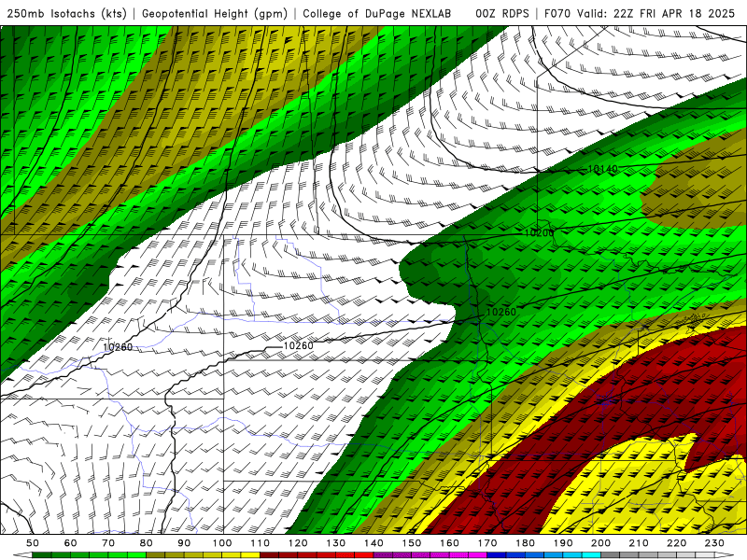Viewport: 747px width, 560px height.
Task: Click the 220 value on the color scale
Action: pos(677,543)
